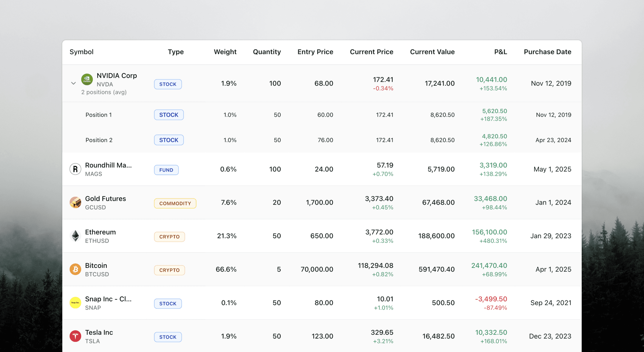This screenshot has height=352, width=644.
Task: Click the Purchase Date column header
Action: point(547,52)
